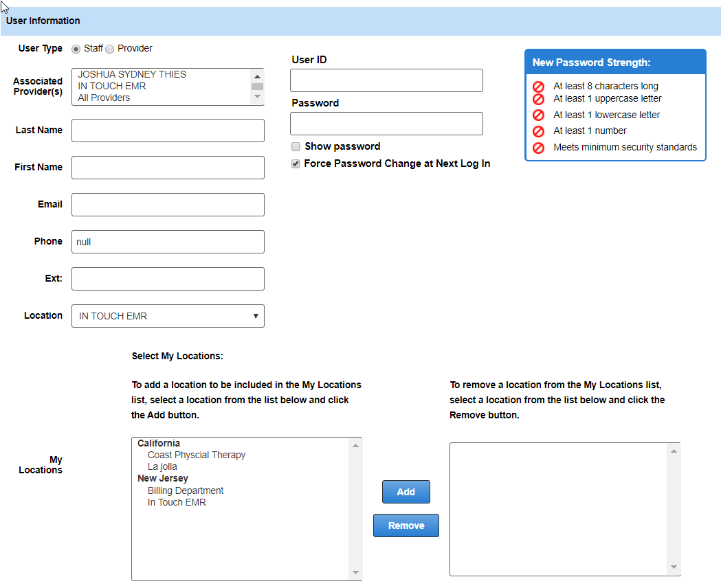Choose In Touch EMR under New Jersey
The image size is (721, 588).
pos(177,502)
